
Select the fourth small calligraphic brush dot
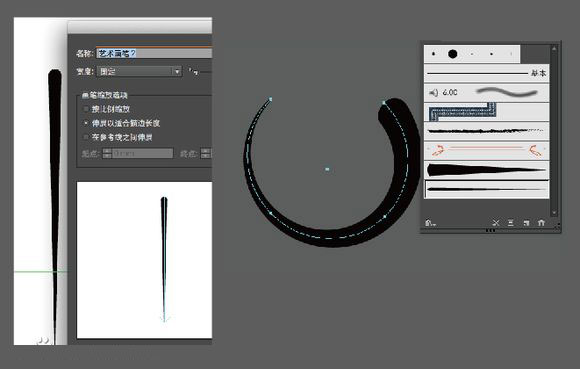click(491, 54)
